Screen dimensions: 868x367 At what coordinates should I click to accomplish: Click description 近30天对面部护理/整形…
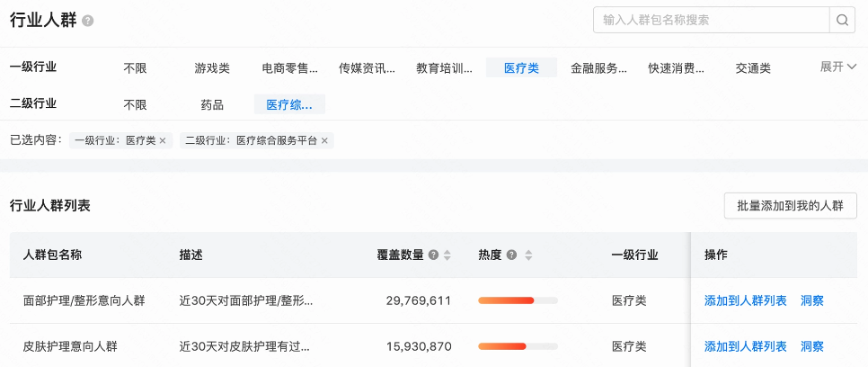pyautogui.click(x=246, y=301)
